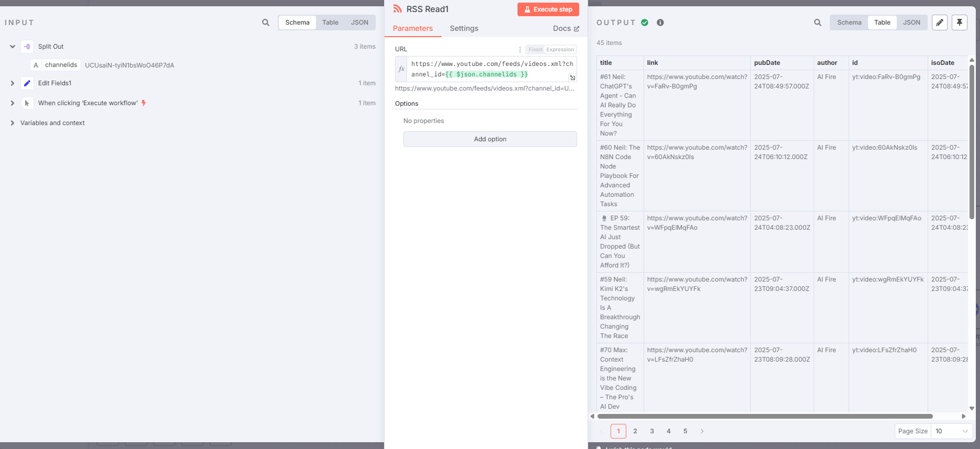Screen dimensions: 980x449
Task: Open the Parameters tab
Action: pyautogui.click(x=413, y=28)
